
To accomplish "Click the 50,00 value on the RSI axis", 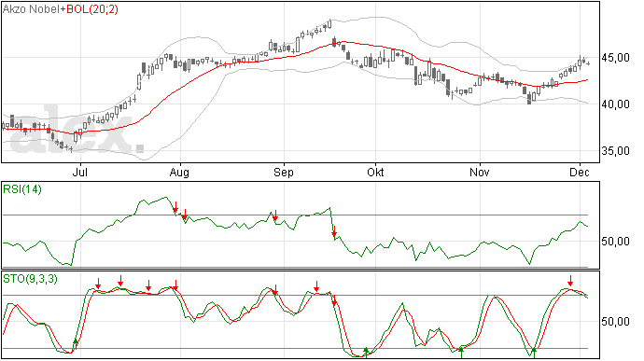I will [615, 242].
